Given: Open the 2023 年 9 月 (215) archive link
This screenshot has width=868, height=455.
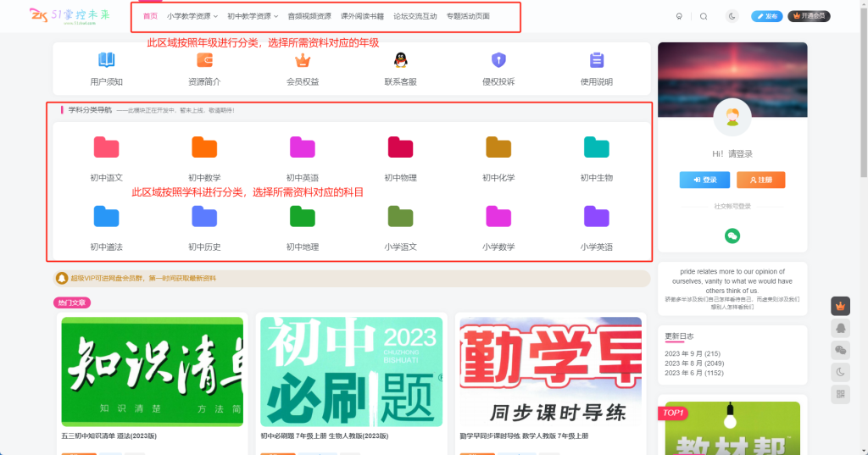Looking at the screenshot, I should click(x=693, y=353).
